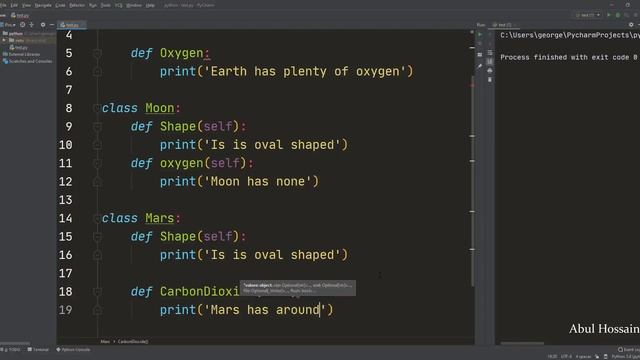Open the Edit menu

14,5
